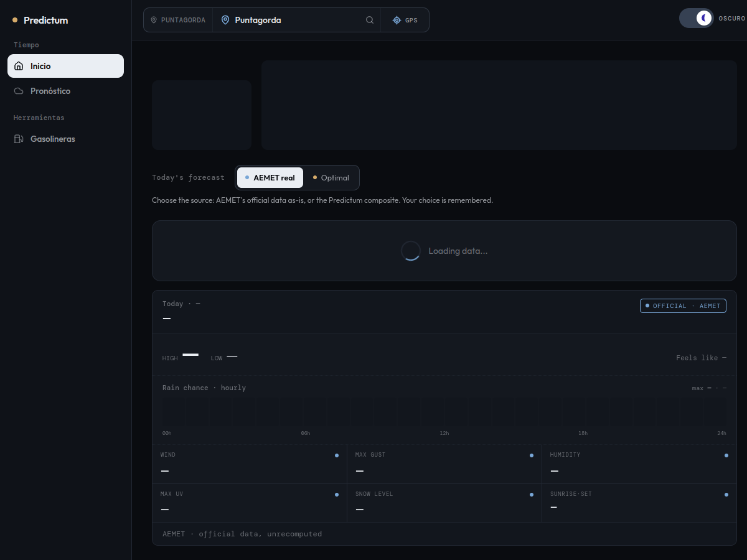747x560 pixels.
Task: Open the Pronóstico section
Action: click(x=65, y=91)
